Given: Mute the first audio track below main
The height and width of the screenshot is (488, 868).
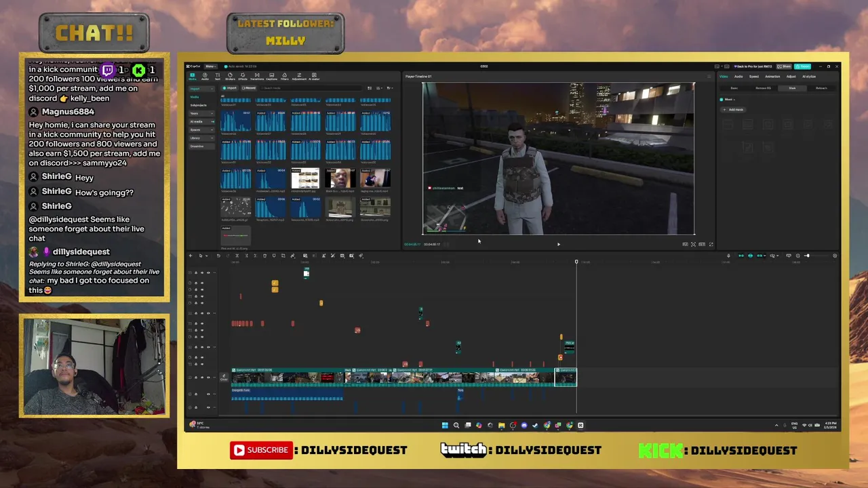Looking at the screenshot, I should tap(208, 394).
